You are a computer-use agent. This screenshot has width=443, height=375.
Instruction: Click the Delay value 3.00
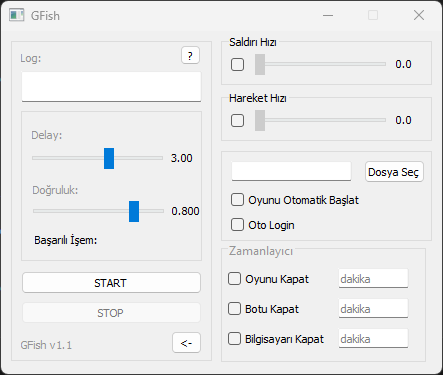(182, 158)
